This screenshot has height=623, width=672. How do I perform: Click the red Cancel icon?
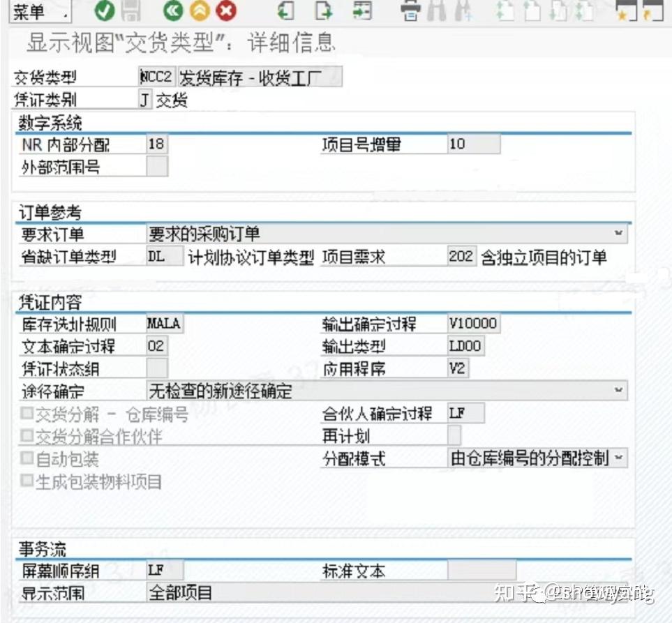(225, 11)
